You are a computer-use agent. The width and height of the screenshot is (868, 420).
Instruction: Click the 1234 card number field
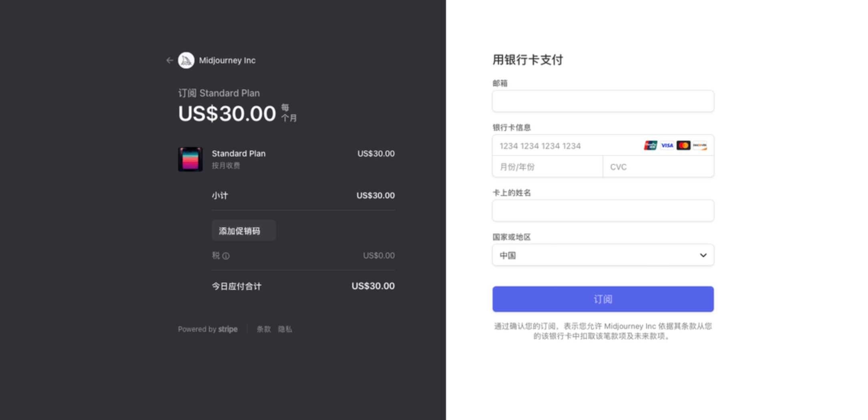(x=561, y=145)
